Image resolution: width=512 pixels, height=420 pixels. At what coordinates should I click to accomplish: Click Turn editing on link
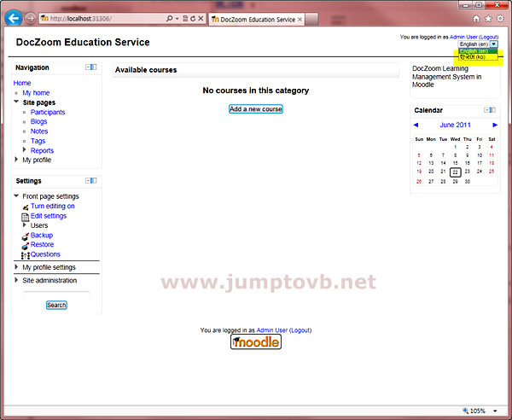(x=53, y=206)
